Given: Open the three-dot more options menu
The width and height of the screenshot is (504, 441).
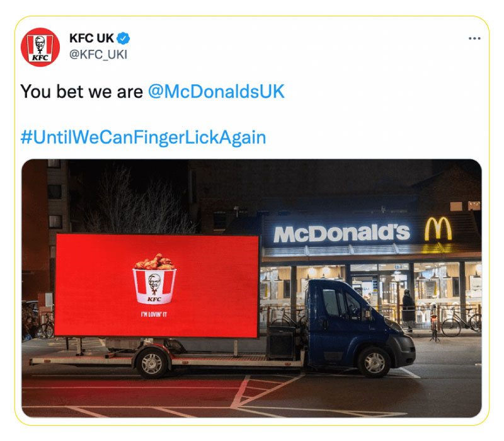Looking at the screenshot, I should point(474,38).
